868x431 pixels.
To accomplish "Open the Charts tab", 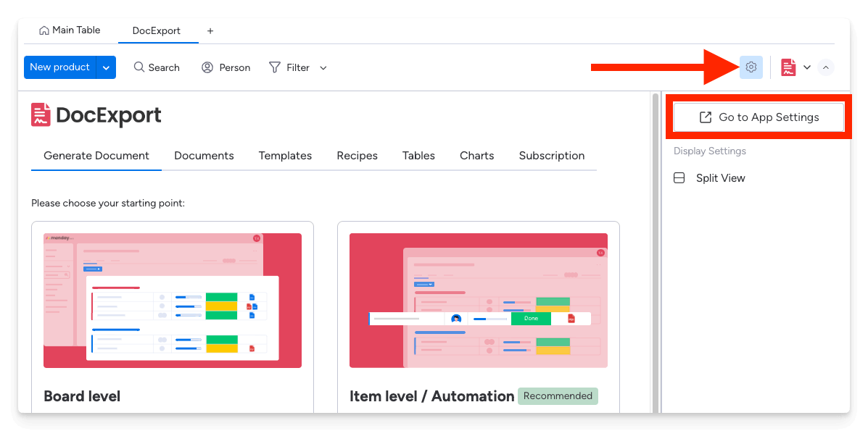I will 476,156.
